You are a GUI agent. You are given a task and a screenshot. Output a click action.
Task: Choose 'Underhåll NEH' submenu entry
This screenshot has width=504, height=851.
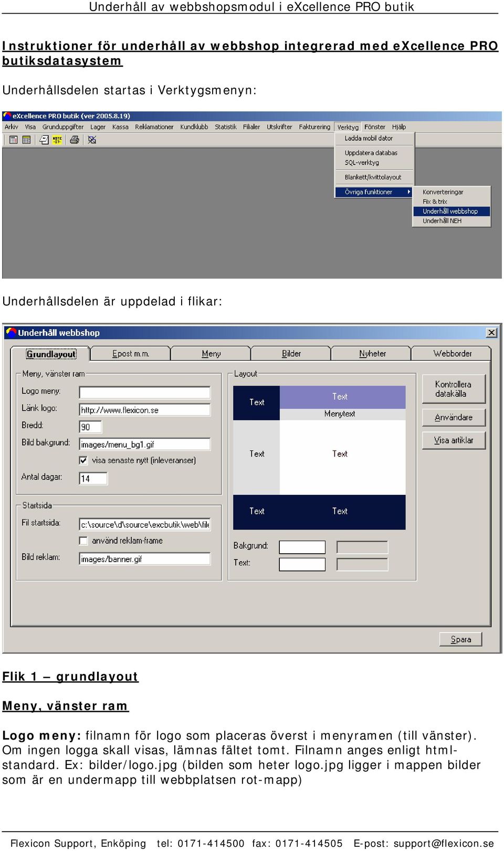point(451,221)
